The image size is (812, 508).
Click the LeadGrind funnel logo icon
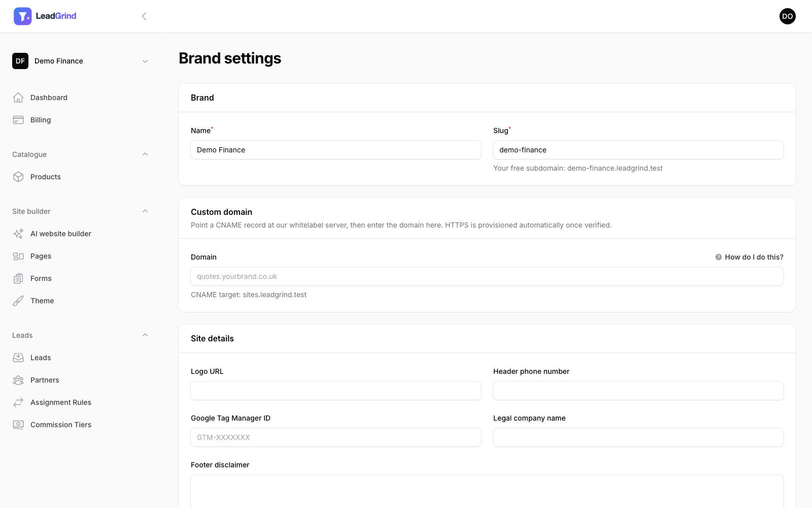click(22, 16)
